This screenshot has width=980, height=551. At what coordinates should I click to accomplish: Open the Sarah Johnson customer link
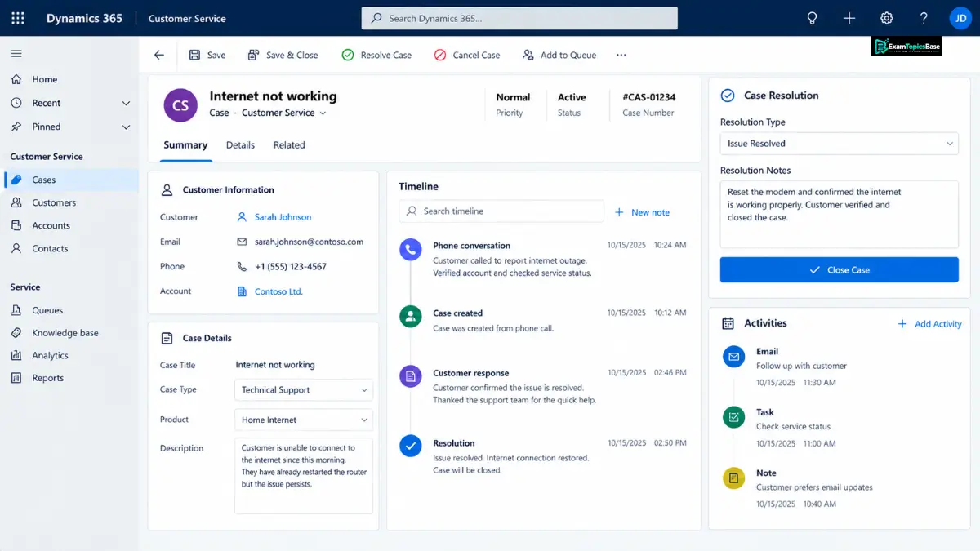click(x=283, y=217)
